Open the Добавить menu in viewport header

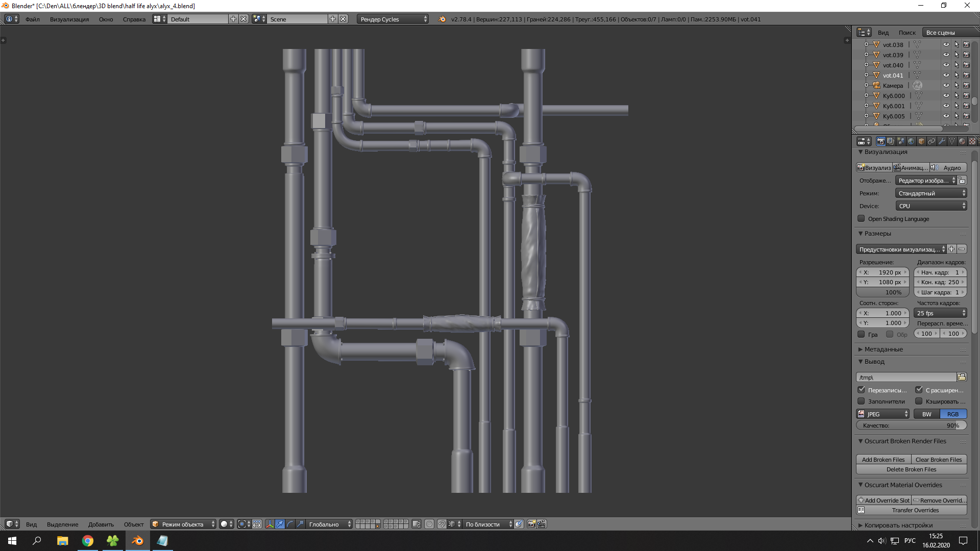pos(101,524)
